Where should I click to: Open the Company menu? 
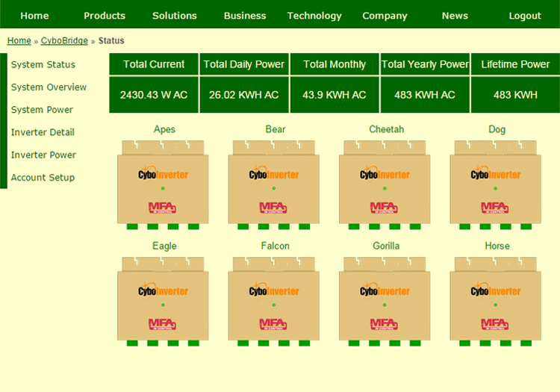pyautogui.click(x=385, y=16)
